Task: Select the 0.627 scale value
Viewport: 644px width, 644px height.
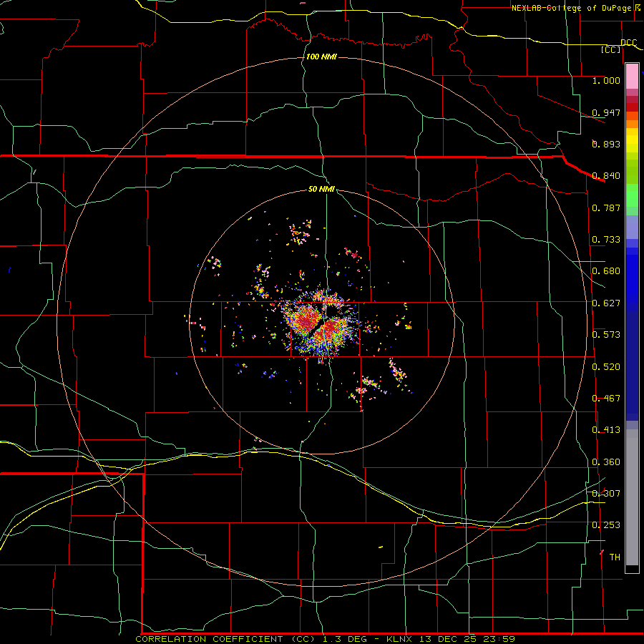Action: pyautogui.click(x=606, y=303)
